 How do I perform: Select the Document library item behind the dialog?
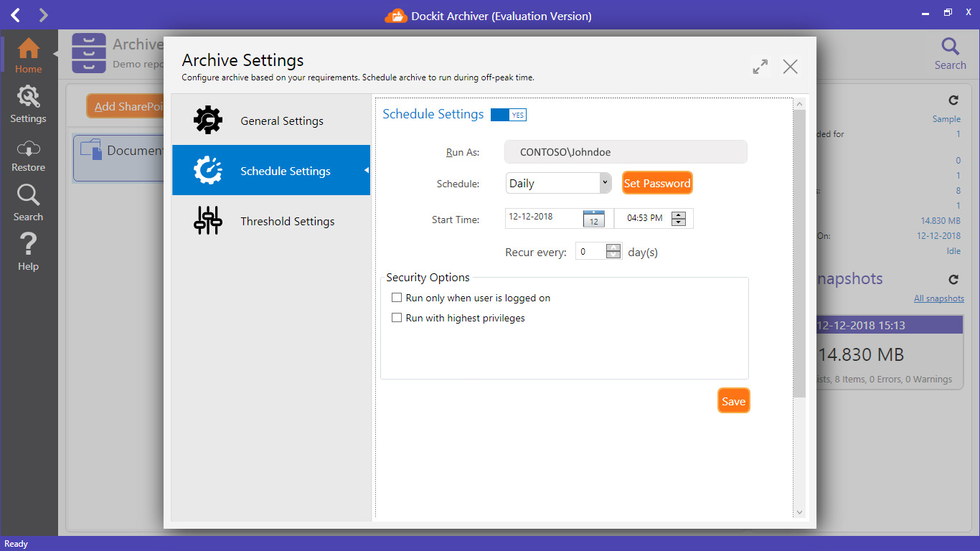pyautogui.click(x=119, y=156)
